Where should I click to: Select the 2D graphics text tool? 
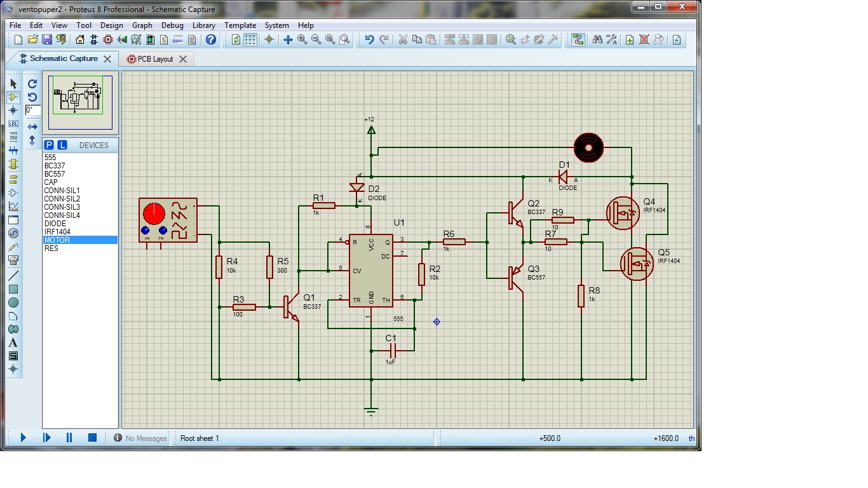(x=13, y=342)
